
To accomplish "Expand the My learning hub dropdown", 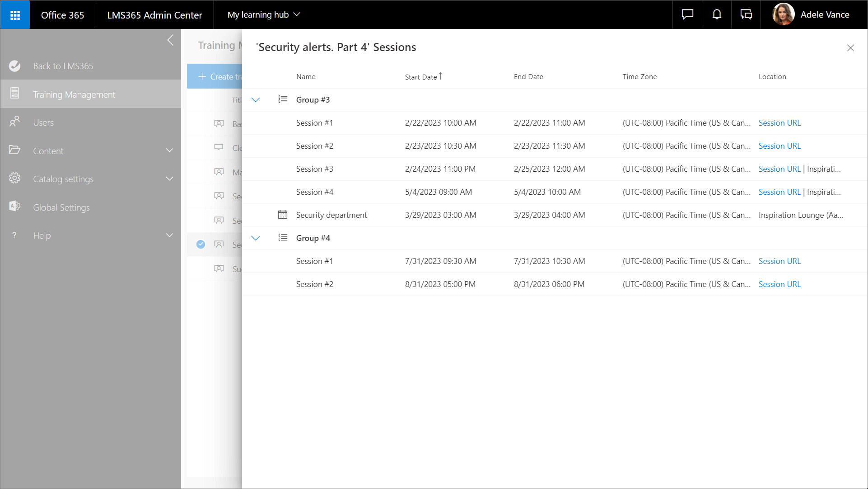I will [x=264, y=15].
